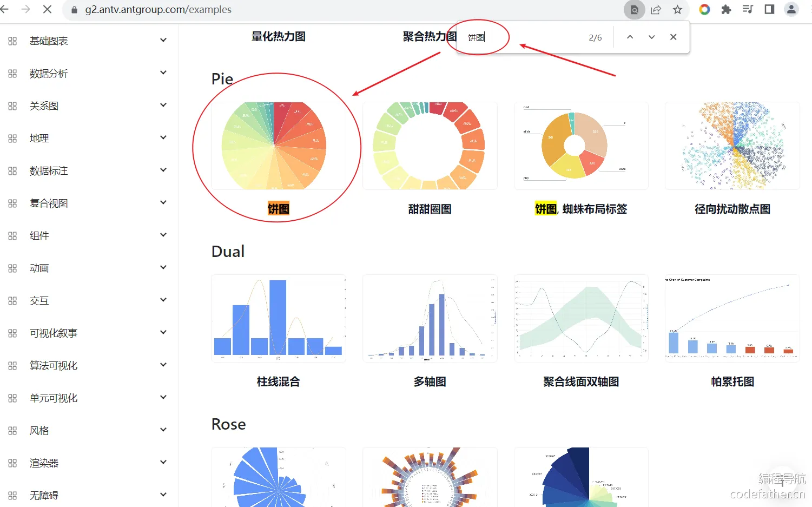Open the 柱线混合 chart thumbnail
This screenshot has width=812, height=507.
279,318
